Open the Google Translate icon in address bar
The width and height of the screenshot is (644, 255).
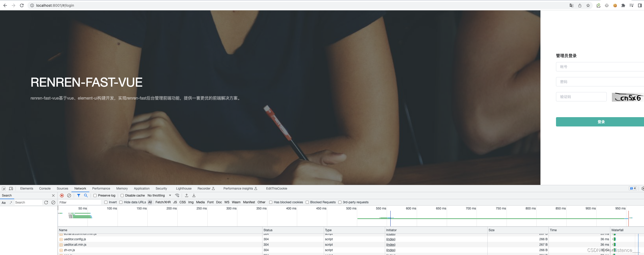pyautogui.click(x=572, y=5)
